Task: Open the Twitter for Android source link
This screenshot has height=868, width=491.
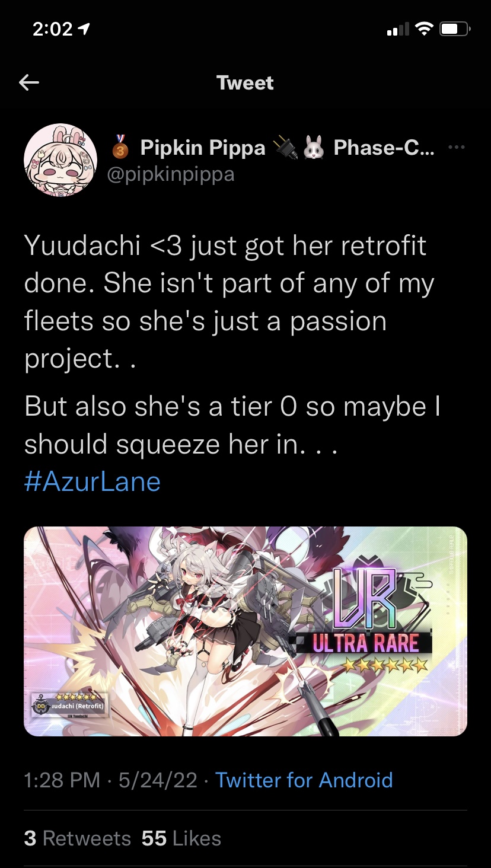Action: [x=304, y=780]
